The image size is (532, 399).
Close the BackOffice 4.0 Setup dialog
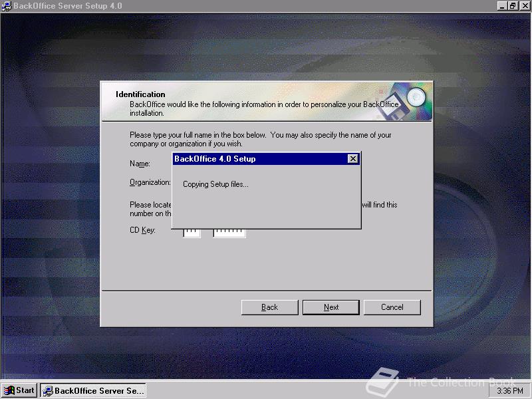coord(353,158)
